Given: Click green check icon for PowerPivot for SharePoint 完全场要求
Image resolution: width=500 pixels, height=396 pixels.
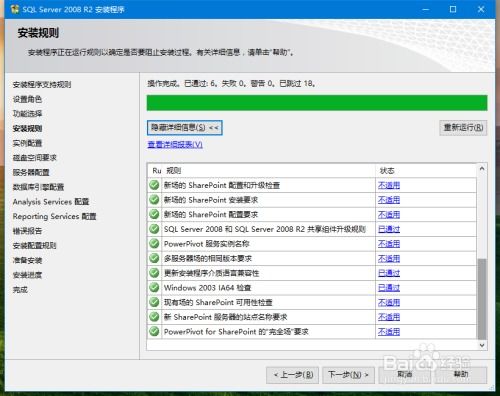Looking at the screenshot, I should tap(154, 332).
